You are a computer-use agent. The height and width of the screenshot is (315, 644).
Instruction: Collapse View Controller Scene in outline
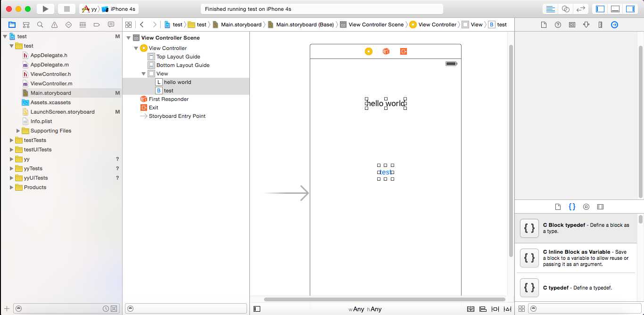[129, 38]
